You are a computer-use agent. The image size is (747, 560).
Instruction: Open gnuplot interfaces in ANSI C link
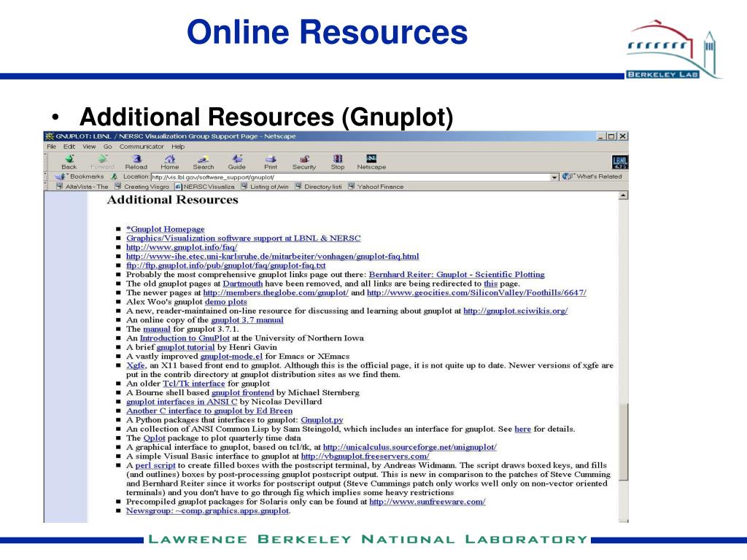pos(182,402)
